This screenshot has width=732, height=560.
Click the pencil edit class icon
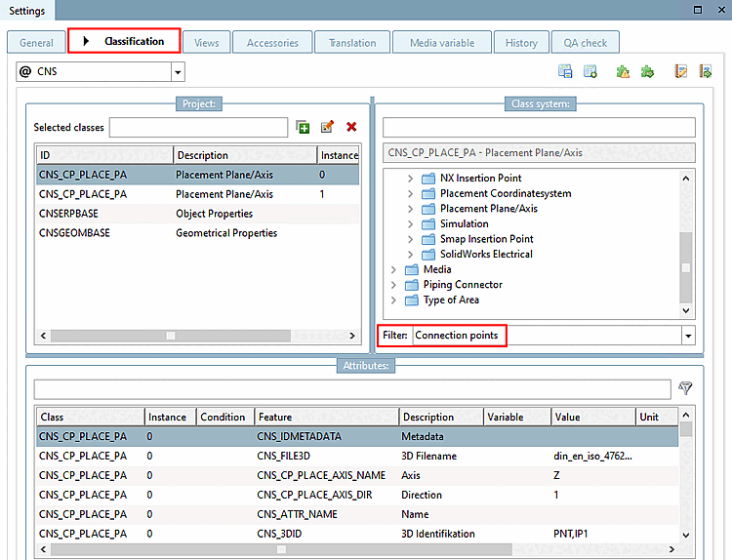pyautogui.click(x=327, y=127)
